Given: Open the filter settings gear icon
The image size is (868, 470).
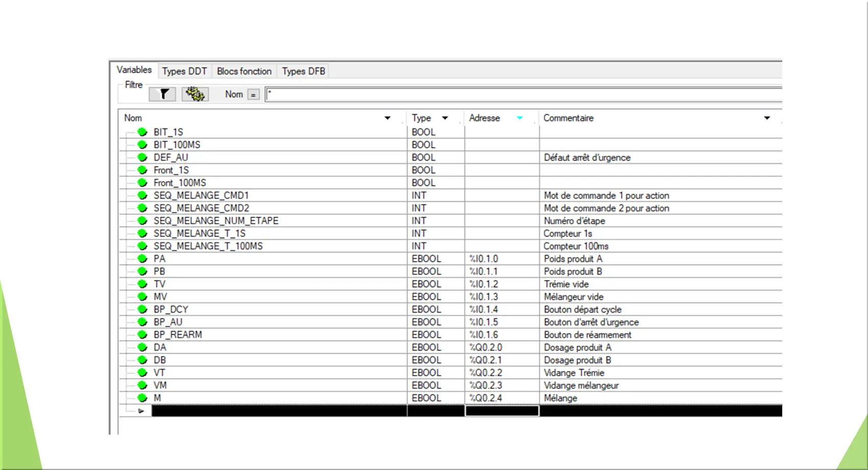Looking at the screenshot, I should click(x=195, y=94).
